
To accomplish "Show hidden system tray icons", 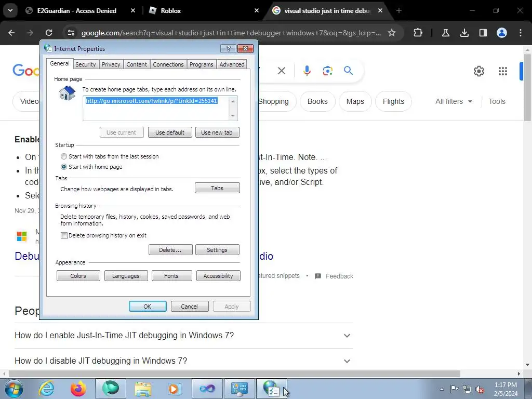I will coord(442,389).
